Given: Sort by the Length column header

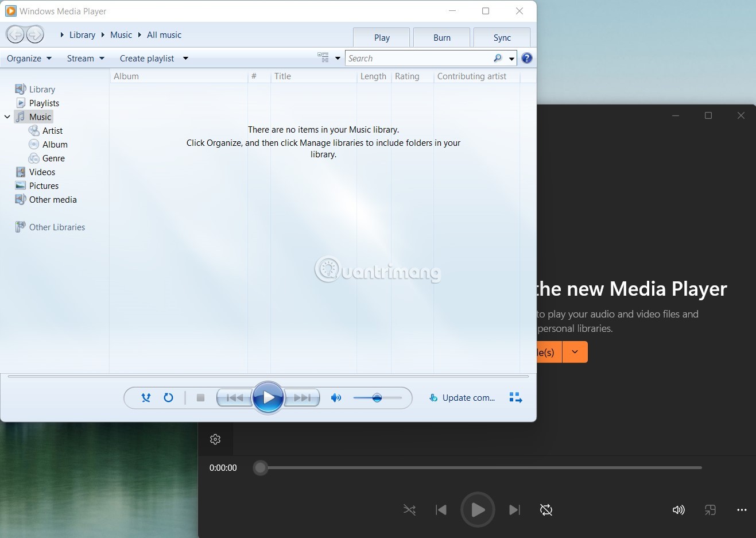Looking at the screenshot, I should click(x=374, y=76).
